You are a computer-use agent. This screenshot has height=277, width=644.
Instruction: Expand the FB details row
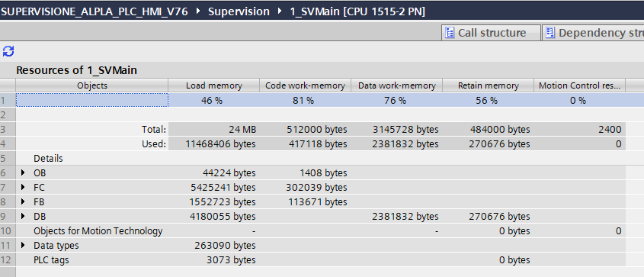pyautogui.click(x=23, y=201)
